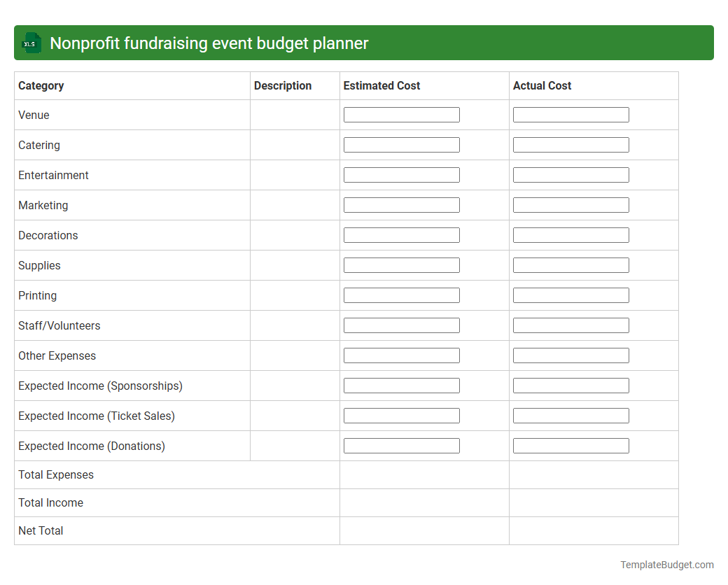Select the Estimated Cost field for Staff/Volunteers
Viewport: 728px width, 585px height.
click(401, 325)
